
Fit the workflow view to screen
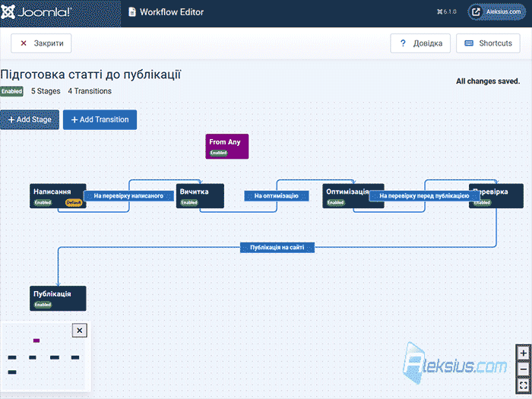pyautogui.click(x=523, y=385)
